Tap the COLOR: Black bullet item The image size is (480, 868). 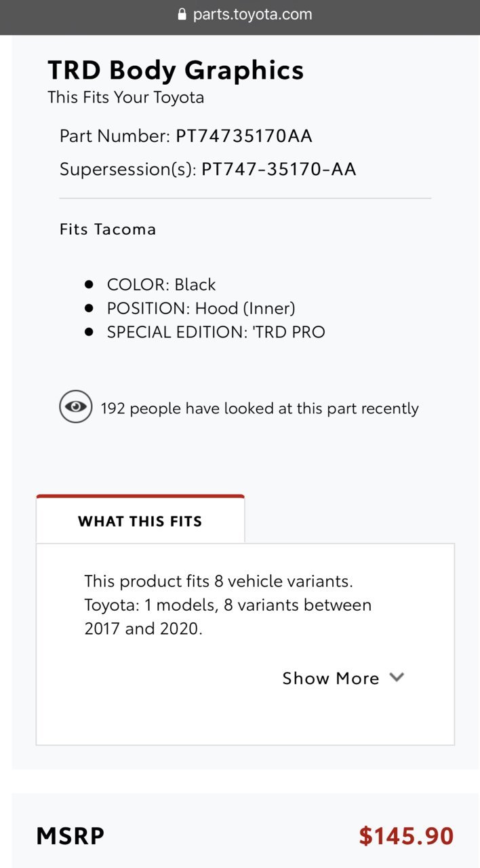161,284
